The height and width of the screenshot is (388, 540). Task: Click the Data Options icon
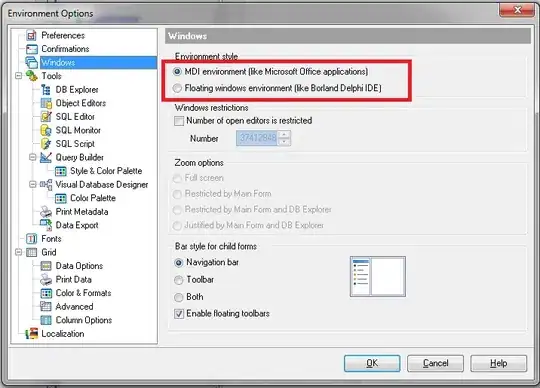[x=46, y=266]
